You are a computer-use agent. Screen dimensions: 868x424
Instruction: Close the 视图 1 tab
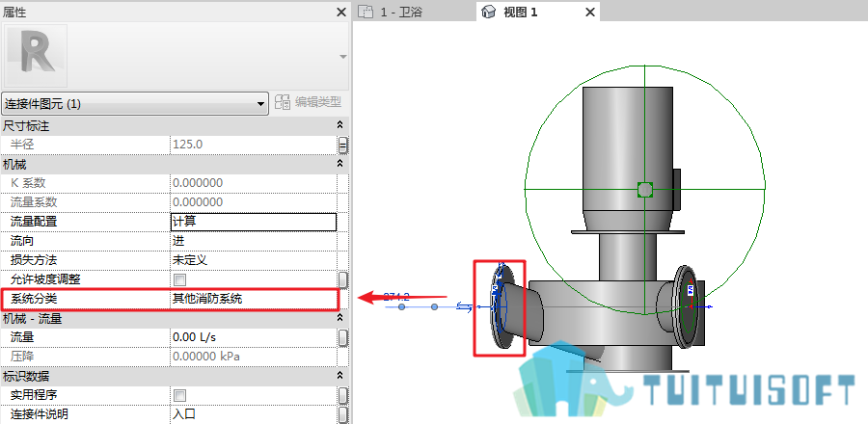pos(590,12)
